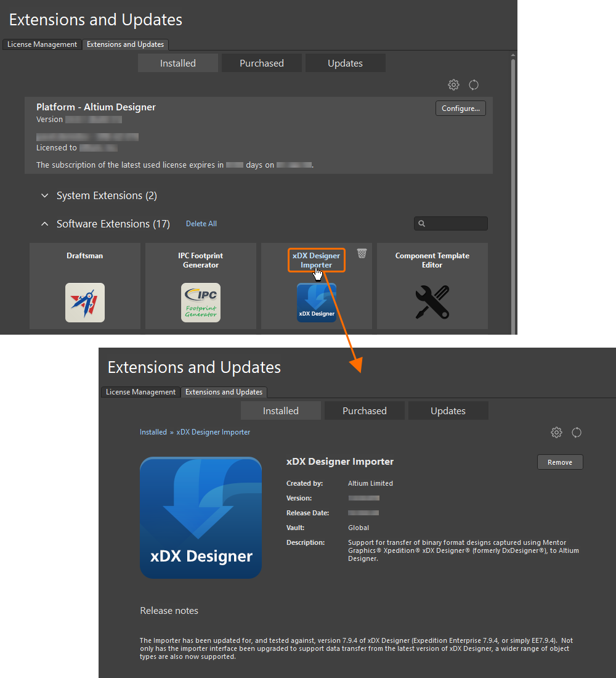The width and height of the screenshot is (616, 678).
Task: Click the Platform - Altium Designer heading
Action: pyautogui.click(x=96, y=107)
